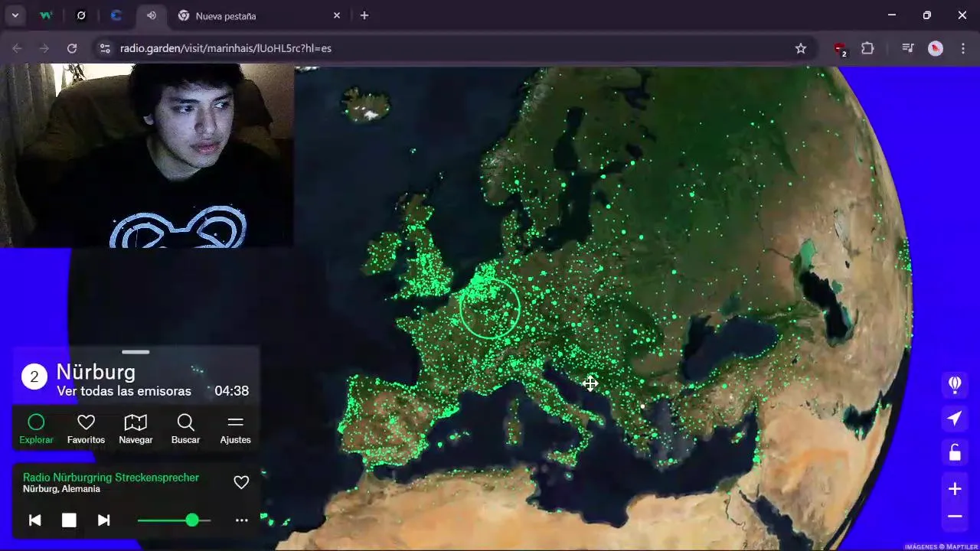Toggle the map lock icon

pyautogui.click(x=955, y=452)
